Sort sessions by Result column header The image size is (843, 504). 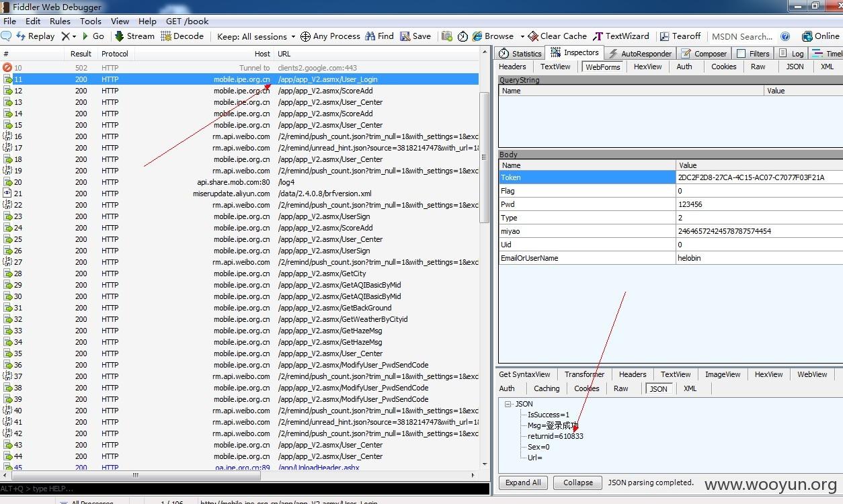(81, 54)
